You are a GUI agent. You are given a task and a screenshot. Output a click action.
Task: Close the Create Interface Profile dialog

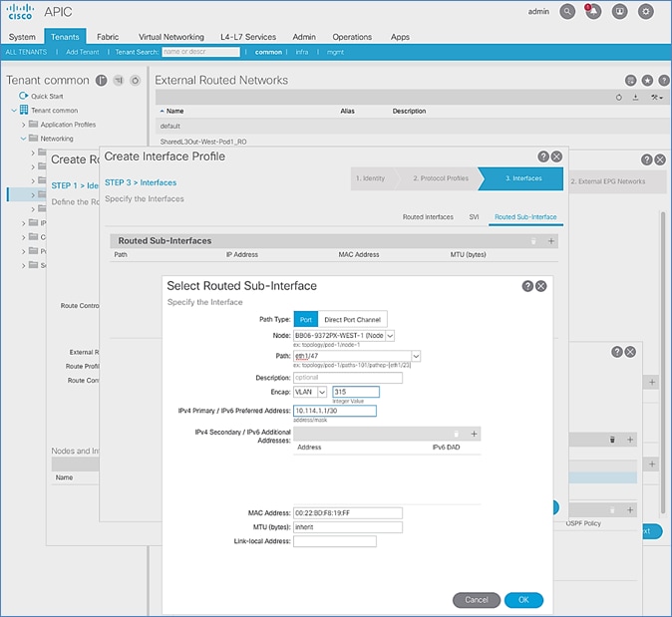(x=556, y=156)
